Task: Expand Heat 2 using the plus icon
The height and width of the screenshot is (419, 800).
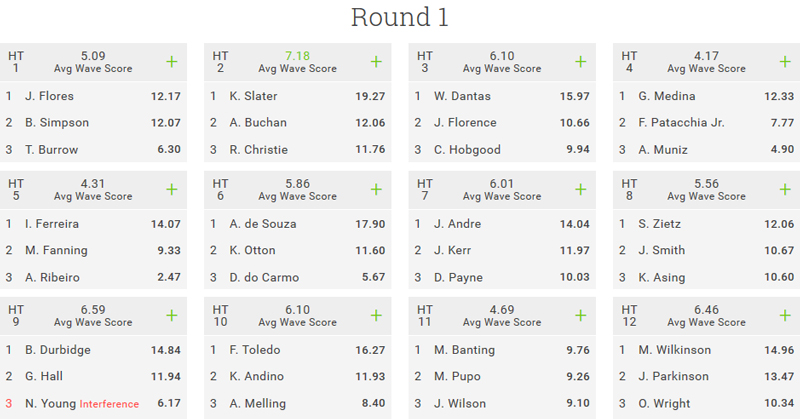Action: point(376,62)
